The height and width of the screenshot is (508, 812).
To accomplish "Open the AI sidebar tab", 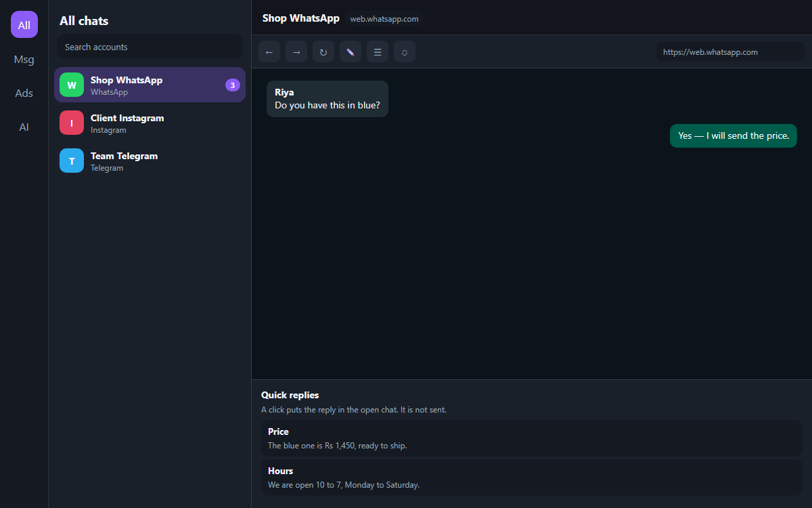I will click(x=24, y=127).
